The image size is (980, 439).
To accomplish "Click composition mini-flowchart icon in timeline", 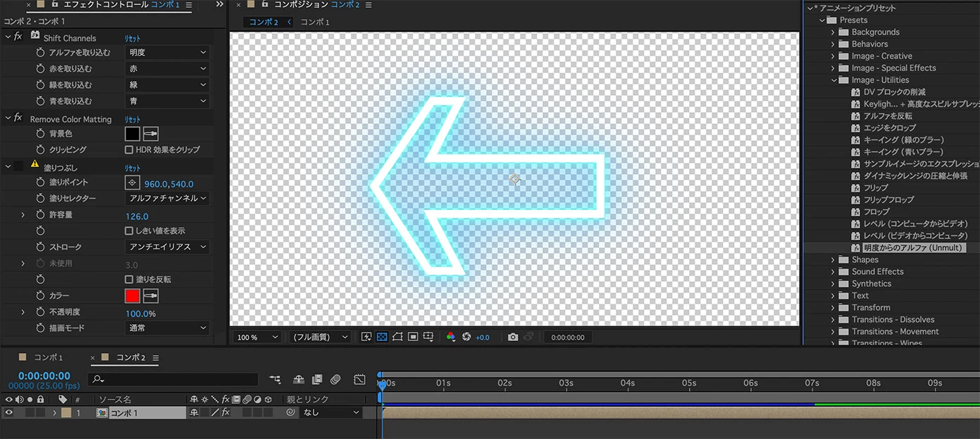I will (x=275, y=379).
